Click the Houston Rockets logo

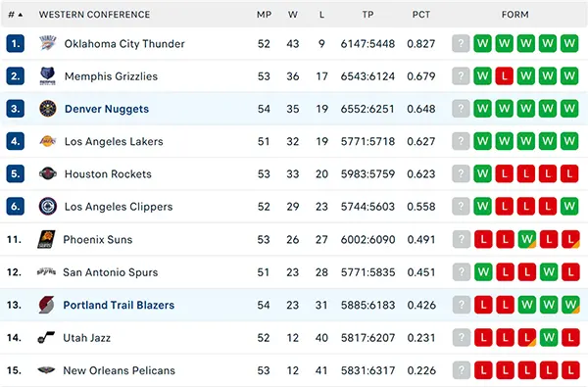point(48,173)
